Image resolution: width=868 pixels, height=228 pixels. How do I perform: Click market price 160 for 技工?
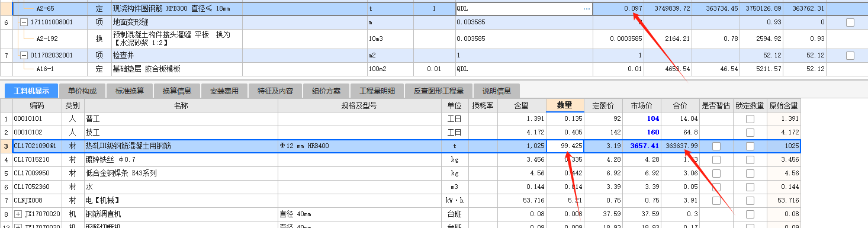(642, 132)
